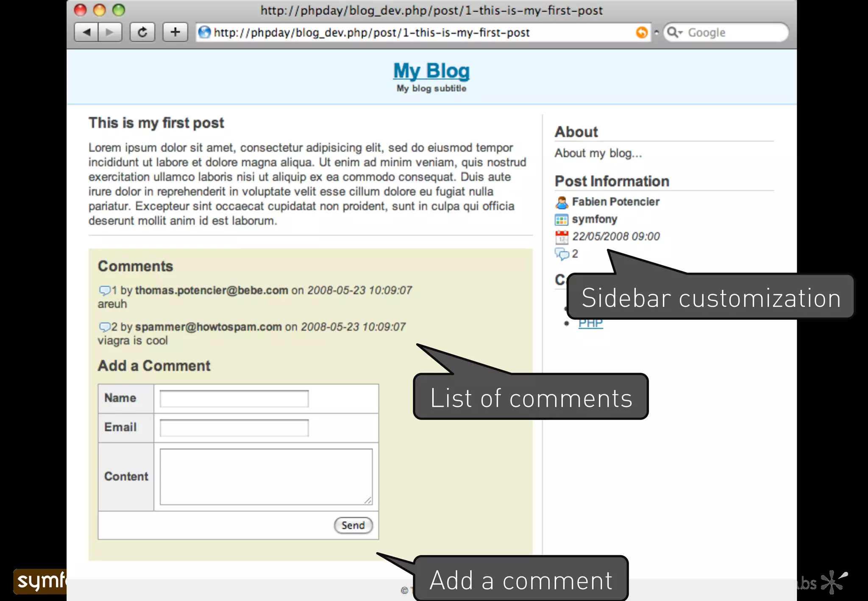Click the 'symfony' category text in Post Information
This screenshot has height=601, width=868.
[x=594, y=219]
